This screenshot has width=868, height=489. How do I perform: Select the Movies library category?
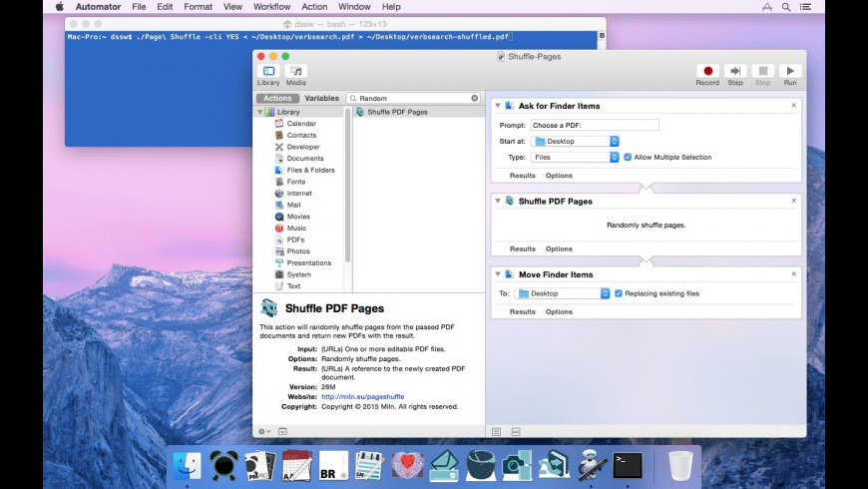click(x=298, y=217)
